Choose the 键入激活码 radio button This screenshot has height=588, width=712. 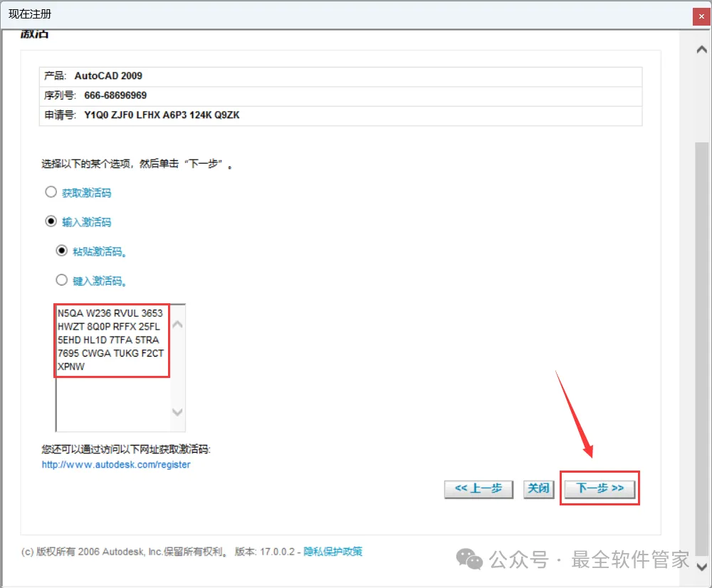62,280
